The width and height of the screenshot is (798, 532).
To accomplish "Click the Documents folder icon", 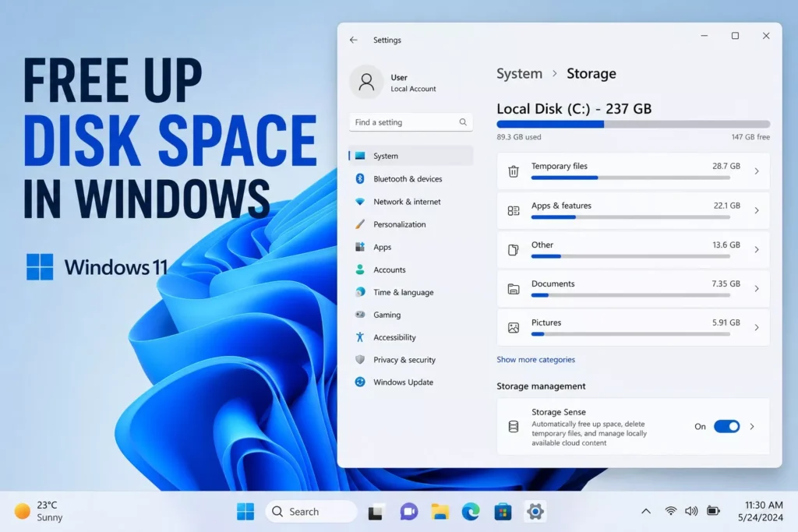I will pyautogui.click(x=514, y=289).
